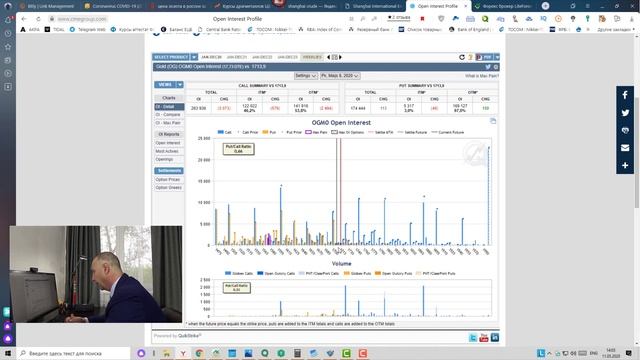The width and height of the screenshot is (640, 360).
Task: Toggle the Current Future line in legend
Action: pyautogui.click(x=448, y=132)
